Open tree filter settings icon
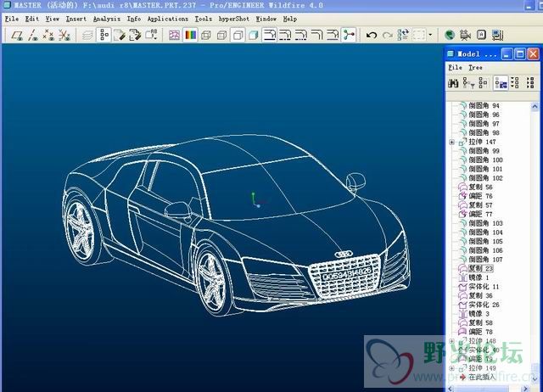Viewport: 543px width, 392px height. pos(468,83)
